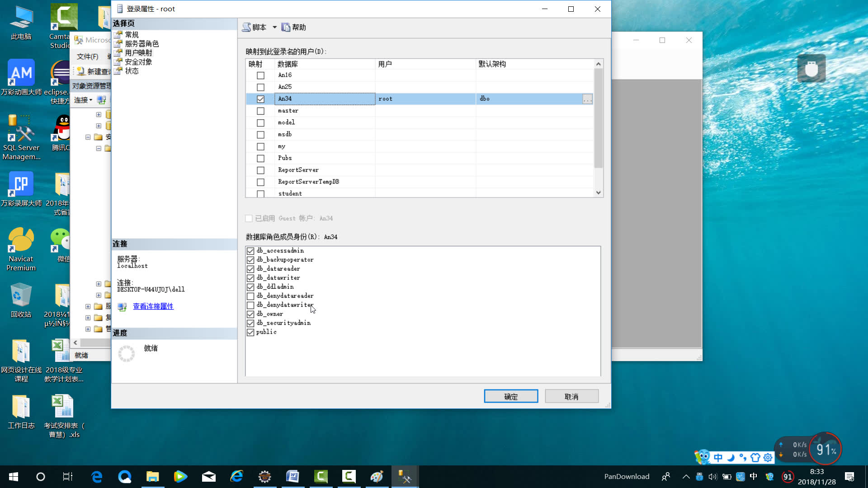The image size is (868, 488).
Task: Open the Script dropdown arrow
Action: pos(274,28)
